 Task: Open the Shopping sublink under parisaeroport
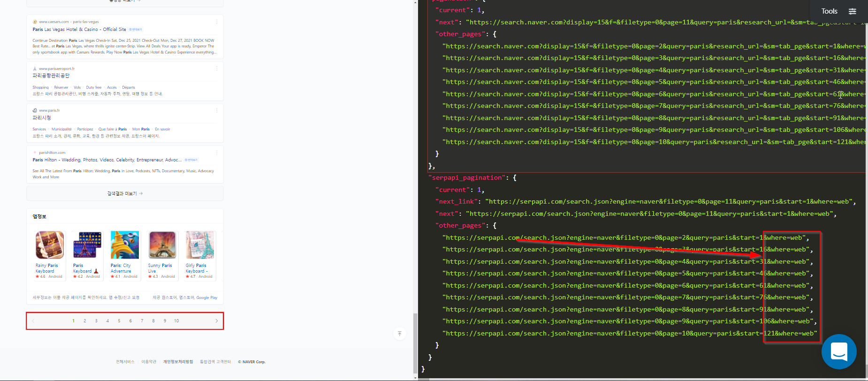(40, 87)
